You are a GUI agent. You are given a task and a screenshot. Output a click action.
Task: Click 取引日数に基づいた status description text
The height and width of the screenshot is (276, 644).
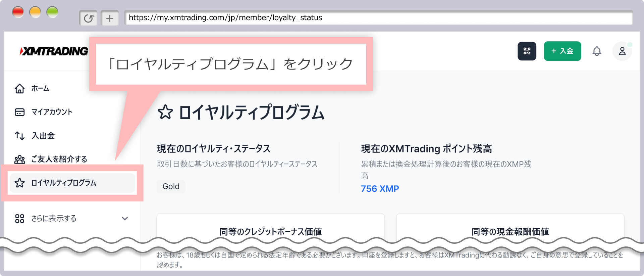tap(237, 164)
